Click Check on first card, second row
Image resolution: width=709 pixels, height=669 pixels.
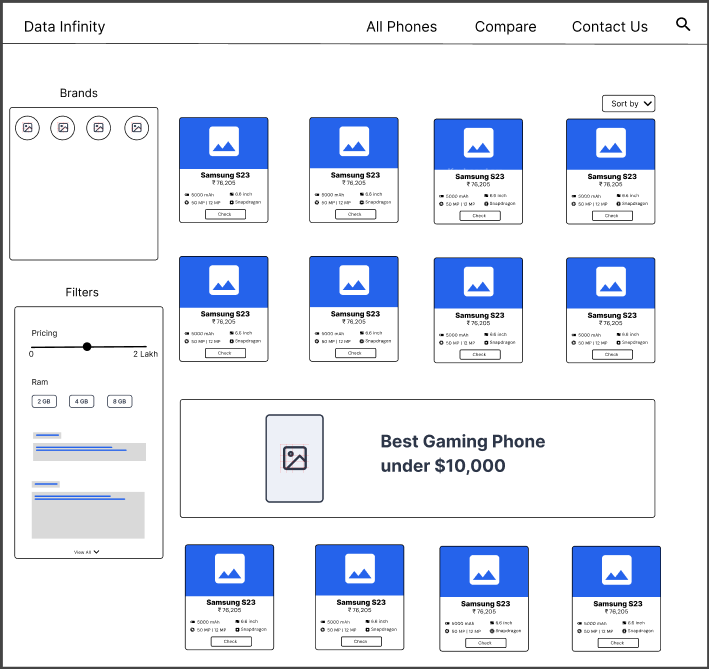[x=225, y=353]
